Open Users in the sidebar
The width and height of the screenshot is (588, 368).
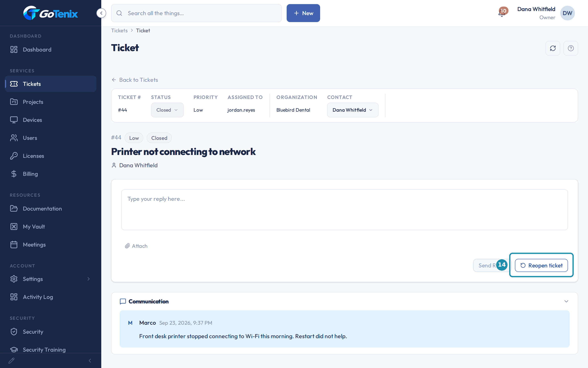click(x=51, y=138)
